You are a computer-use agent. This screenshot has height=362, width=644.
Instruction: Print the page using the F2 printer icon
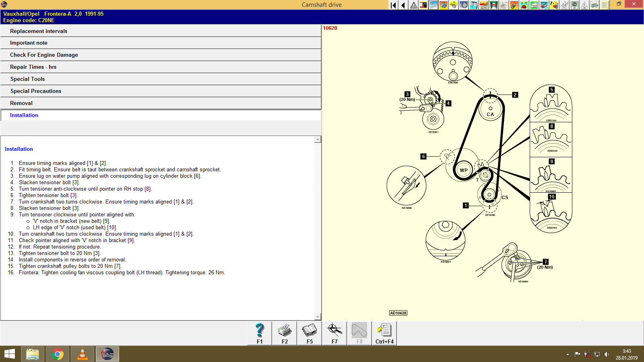click(285, 332)
